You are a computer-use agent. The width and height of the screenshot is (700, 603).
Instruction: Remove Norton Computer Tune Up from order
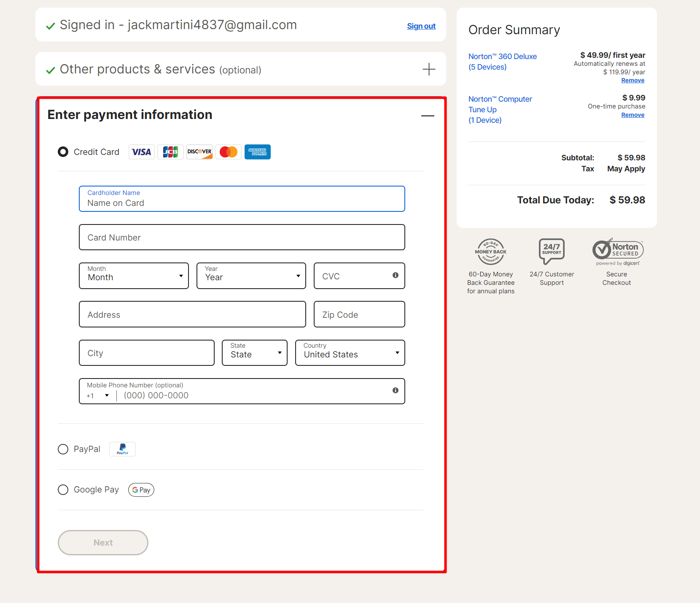(x=633, y=115)
